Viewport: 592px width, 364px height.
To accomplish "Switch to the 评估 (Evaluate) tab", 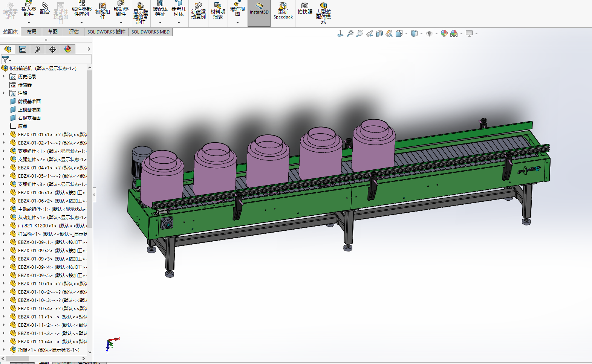I will pos(74,32).
